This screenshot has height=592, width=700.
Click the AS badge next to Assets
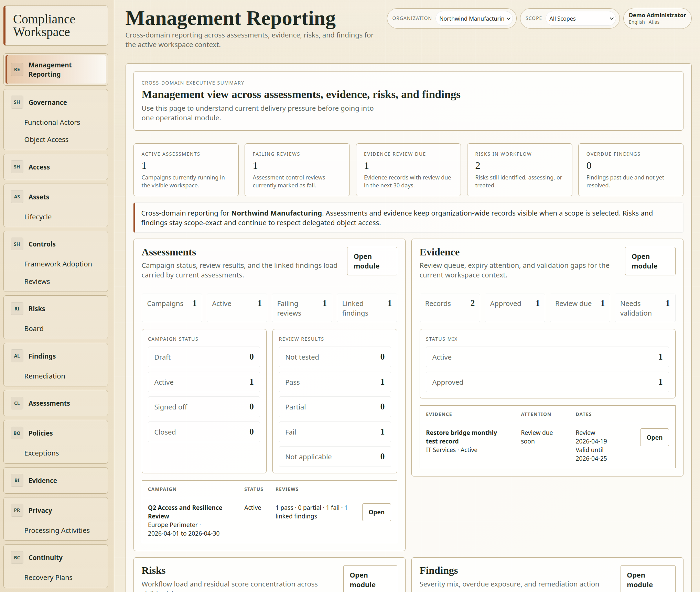tap(17, 197)
